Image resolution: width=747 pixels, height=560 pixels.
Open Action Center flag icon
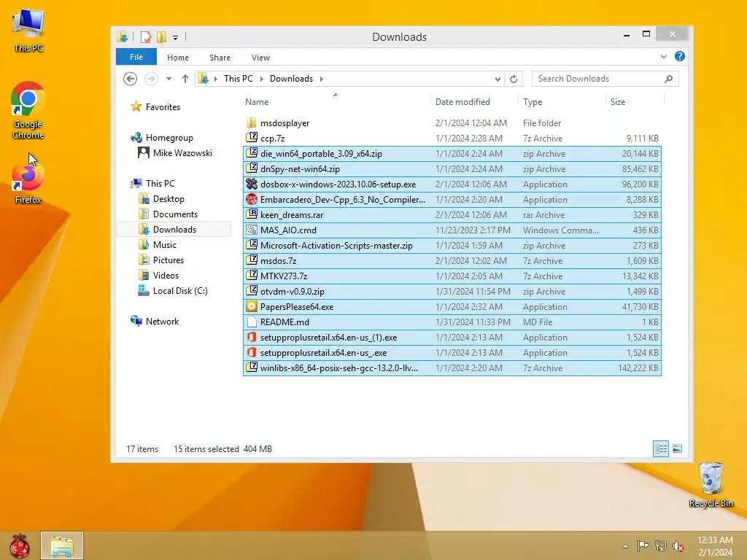[x=643, y=545]
